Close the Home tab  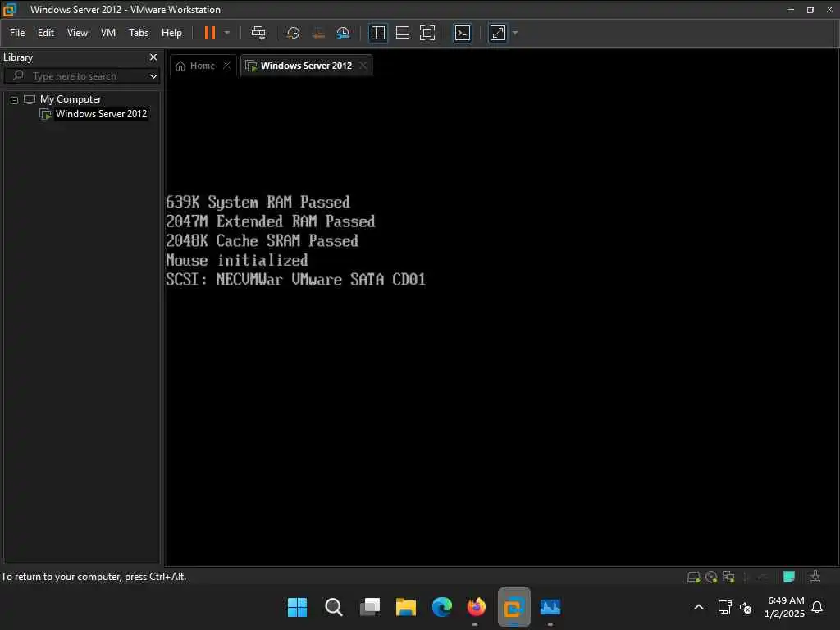point(226,66)
